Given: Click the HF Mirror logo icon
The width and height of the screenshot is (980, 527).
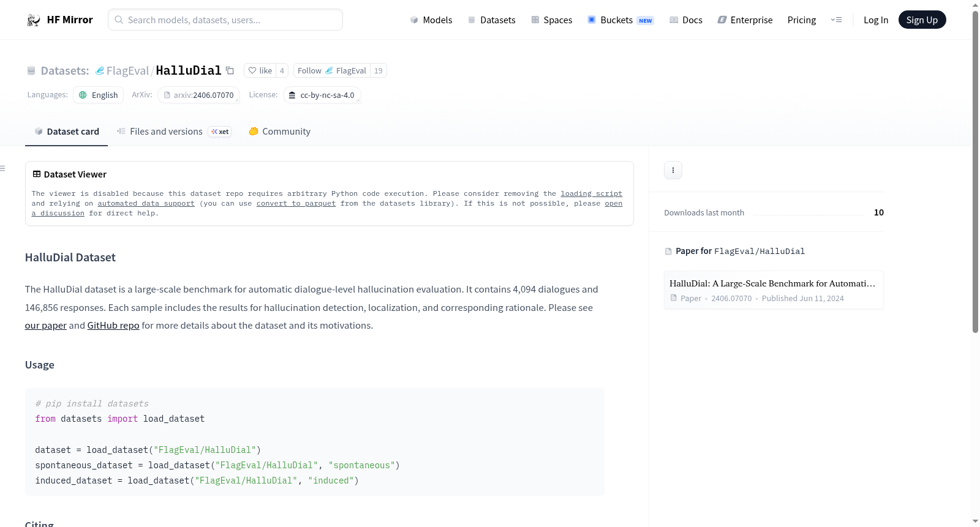Looking at the screenshot, I should pos(34,20).
